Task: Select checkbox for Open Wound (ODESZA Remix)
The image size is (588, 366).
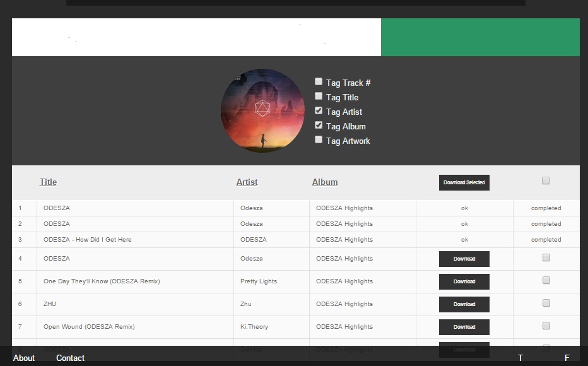Action: point(546,326)
